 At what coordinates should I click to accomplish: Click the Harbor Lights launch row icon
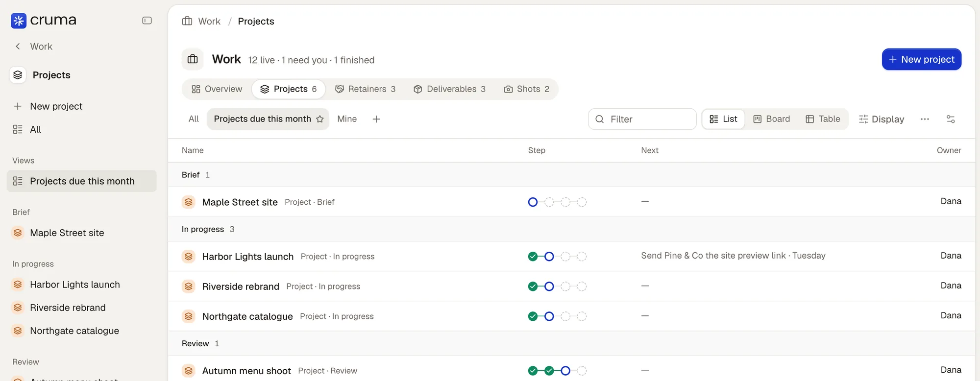189,256
